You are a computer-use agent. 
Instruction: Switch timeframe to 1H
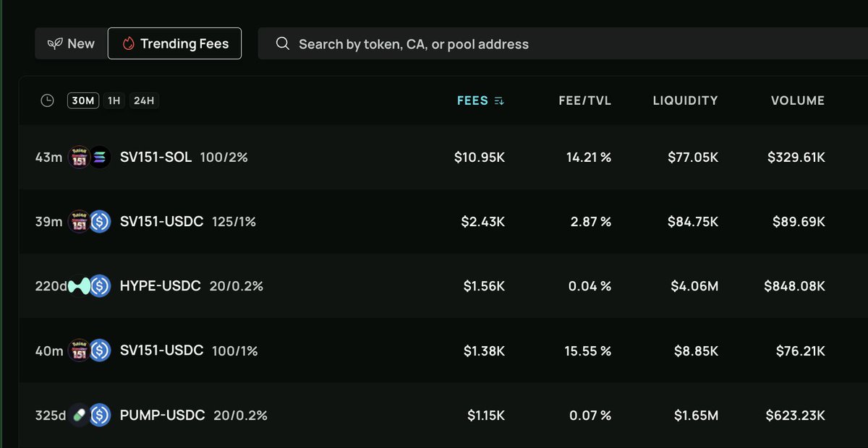tap(114, 100)
